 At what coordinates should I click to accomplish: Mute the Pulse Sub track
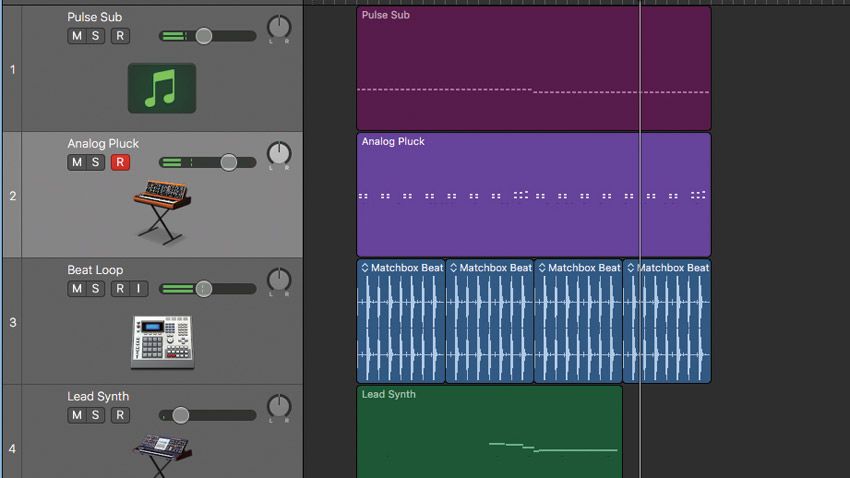click(x=76, y=36)
